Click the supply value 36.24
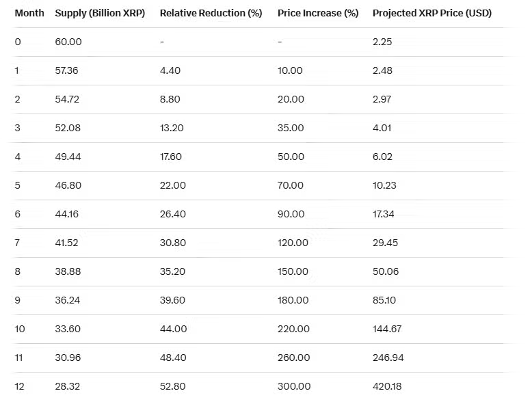 click(68, 300)
